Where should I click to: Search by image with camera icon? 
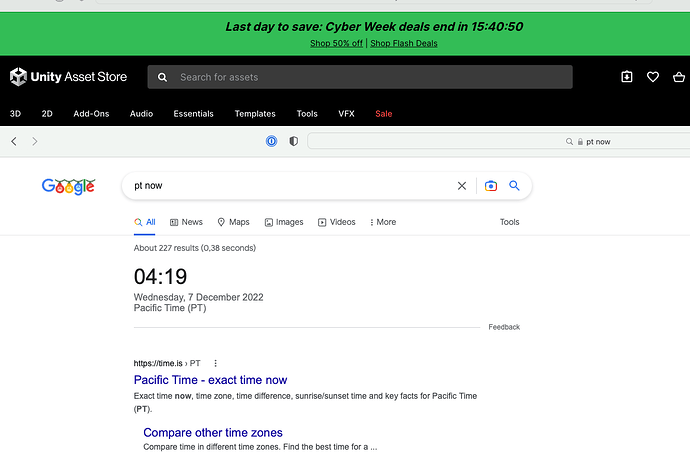[x=491, y=186]
